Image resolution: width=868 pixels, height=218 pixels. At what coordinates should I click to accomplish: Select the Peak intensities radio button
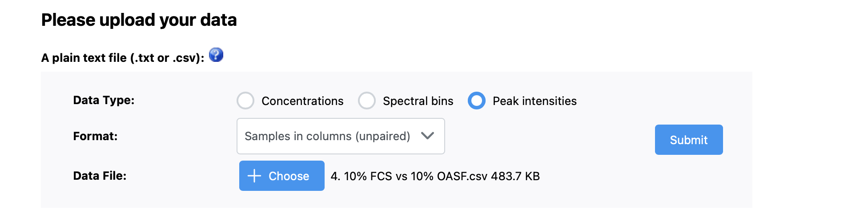pyautogui.click(x=477, y=101)
